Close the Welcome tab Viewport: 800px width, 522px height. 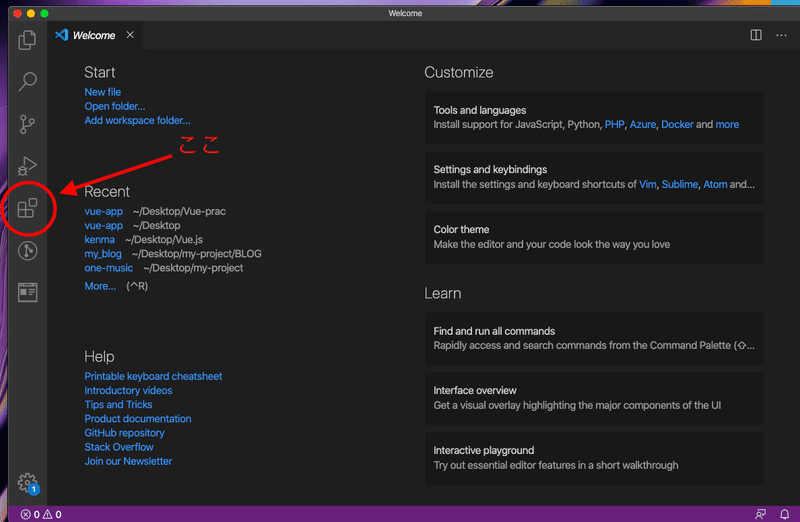pos(130,35)
